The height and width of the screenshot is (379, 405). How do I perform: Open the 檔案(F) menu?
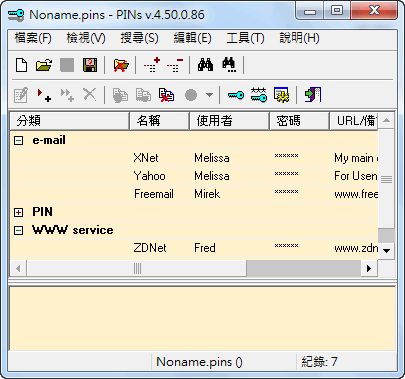(x=33, y=38)
